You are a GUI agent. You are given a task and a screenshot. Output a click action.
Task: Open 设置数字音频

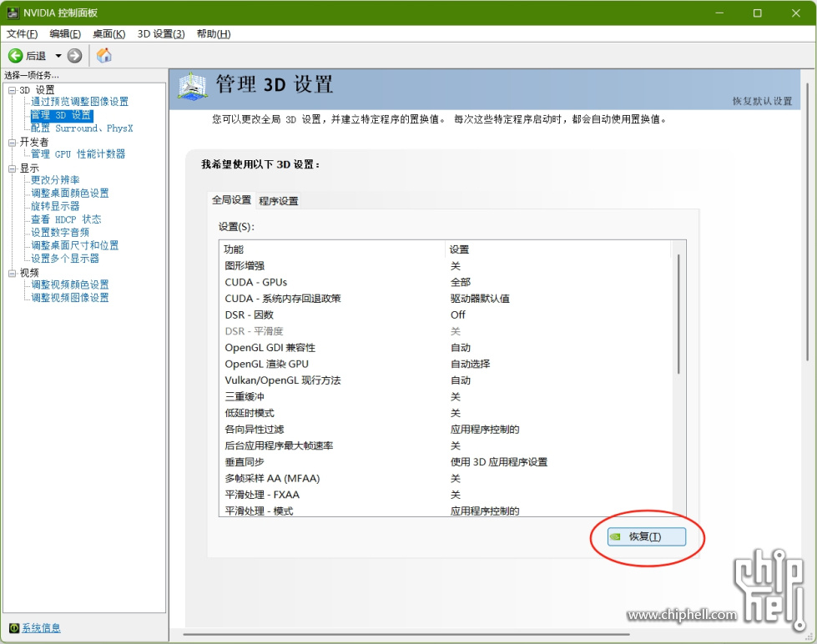coord(60,233)
